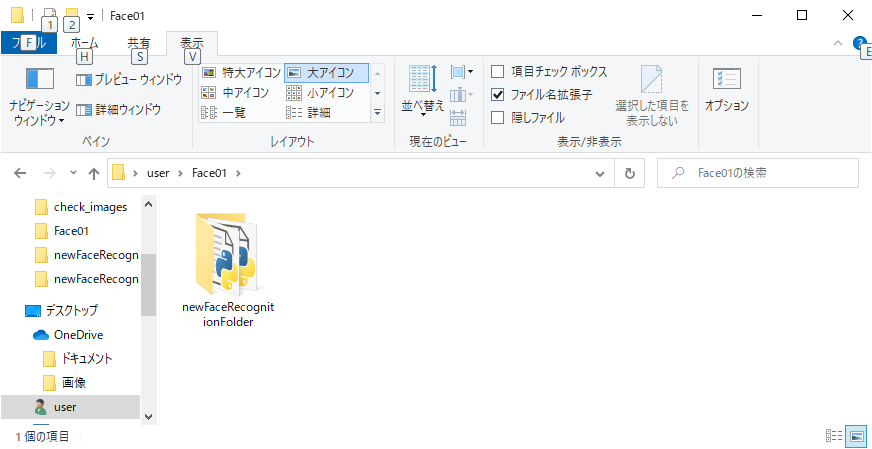This screenshot has height=449, width=872.
Task: Maximize the Face01 window
Action: pos(801,15)
